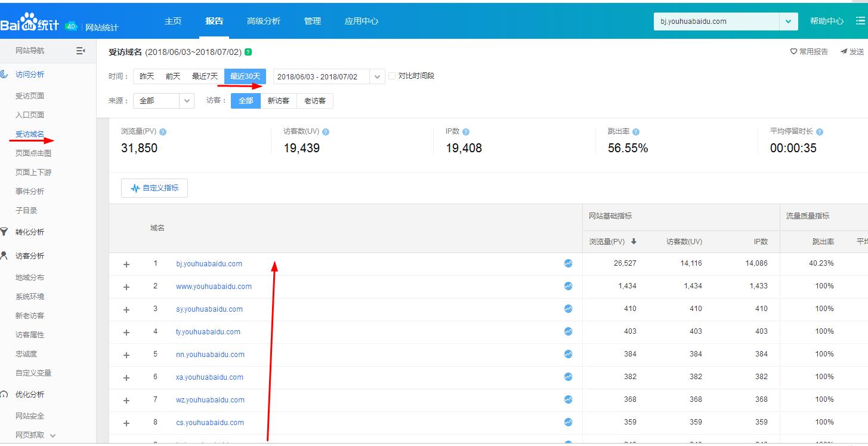Click help icon beside 平均停留时长
868x446 pixels.
819,132
